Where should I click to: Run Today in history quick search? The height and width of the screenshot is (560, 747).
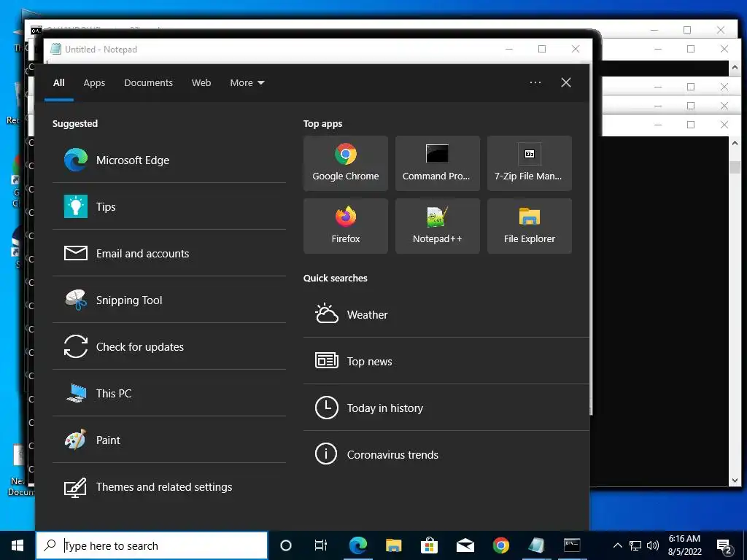(446, 408)
